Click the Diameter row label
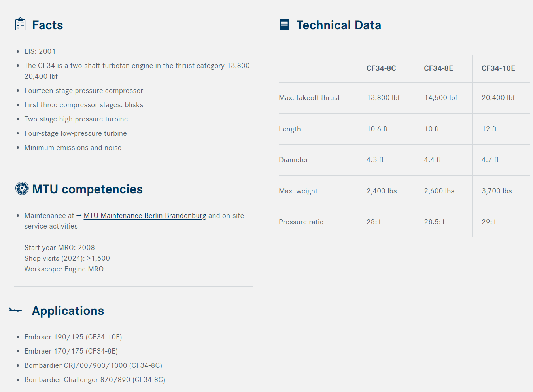The height and width of the screenshot is (392, 533). pos(293,160)
